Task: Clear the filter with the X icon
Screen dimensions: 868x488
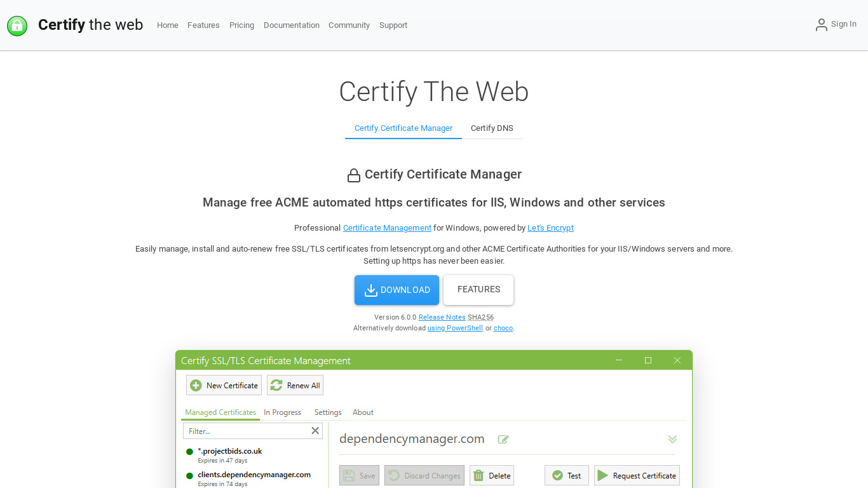Action: [315, 431]
